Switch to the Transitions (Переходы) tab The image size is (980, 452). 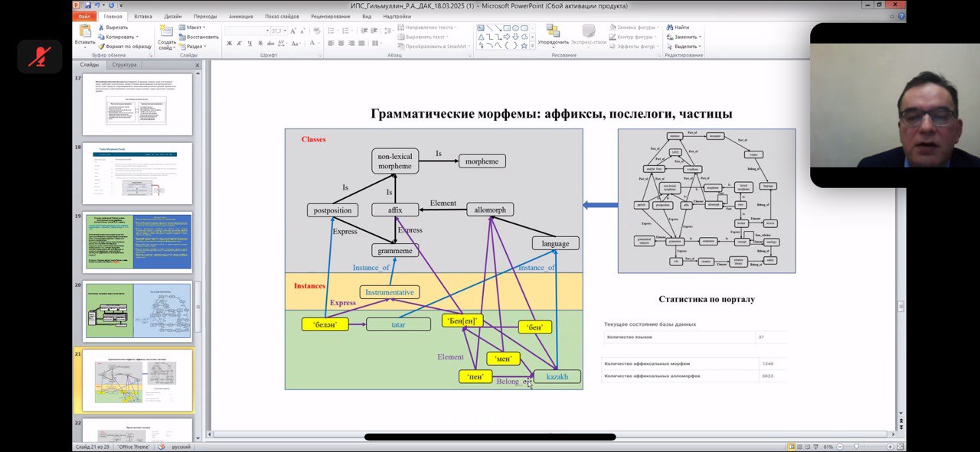pyautogui.click(x=205, y=16)
